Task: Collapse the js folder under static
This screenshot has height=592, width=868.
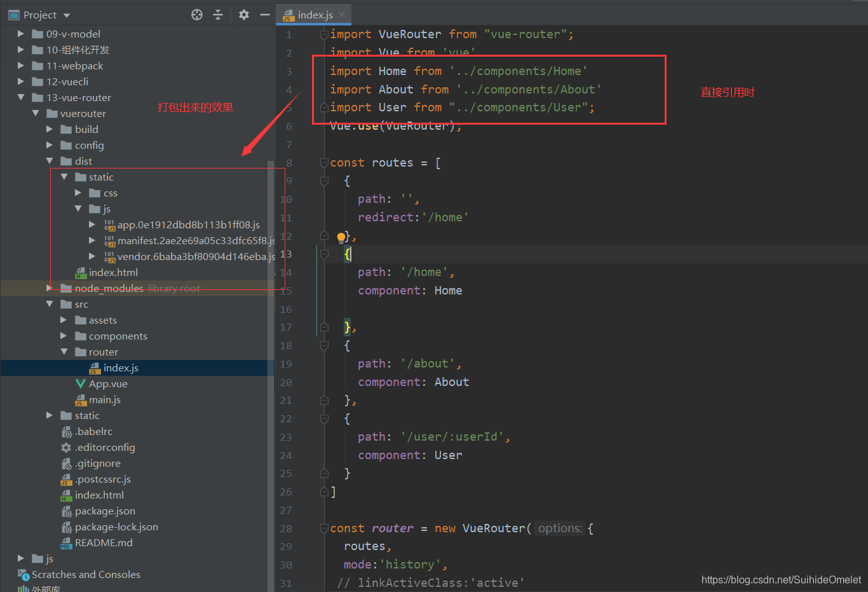Action: (x=78, y=209)
